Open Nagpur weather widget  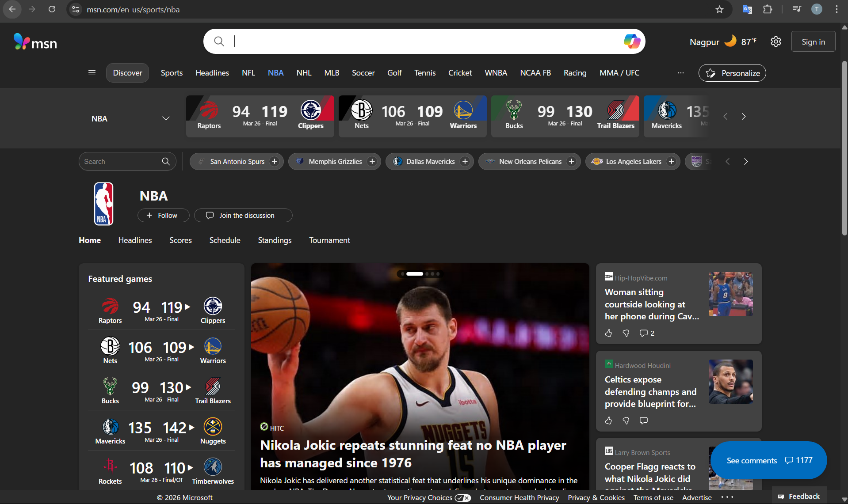pyautogui.click(x=723, y=42)
